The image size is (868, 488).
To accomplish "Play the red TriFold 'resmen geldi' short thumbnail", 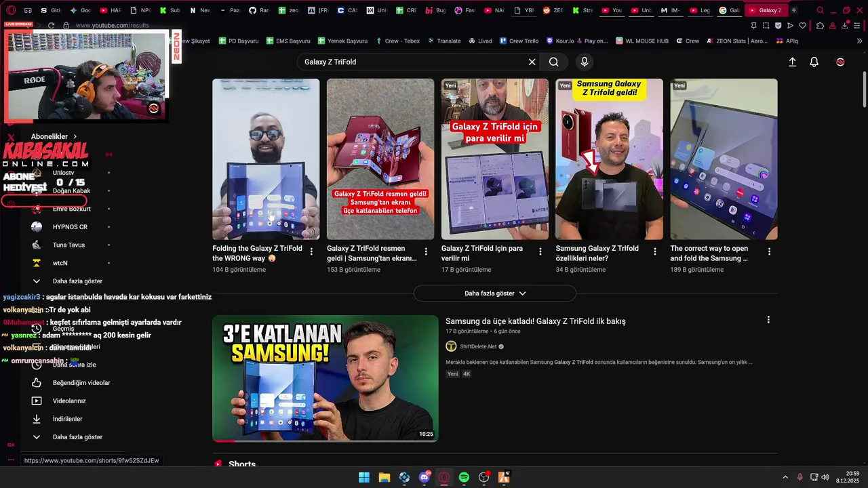I will [380, 159].
